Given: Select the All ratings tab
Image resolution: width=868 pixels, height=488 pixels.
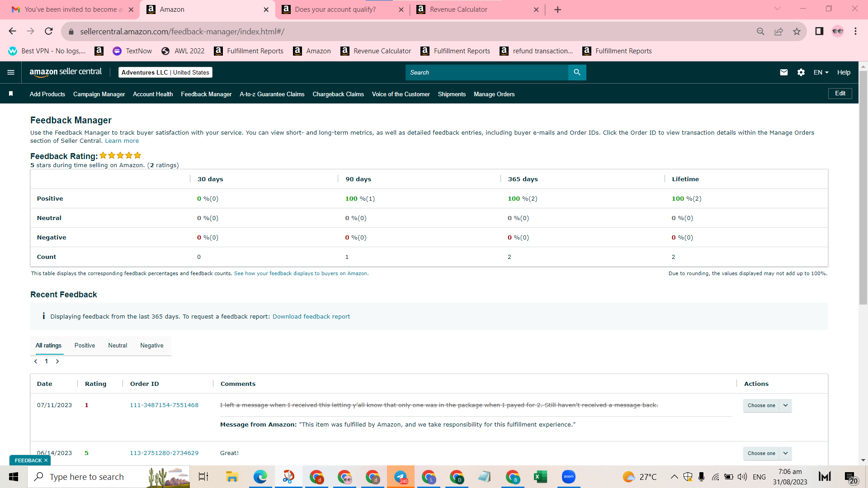Looking at the screenshot, I should click(x=48, y=345).
